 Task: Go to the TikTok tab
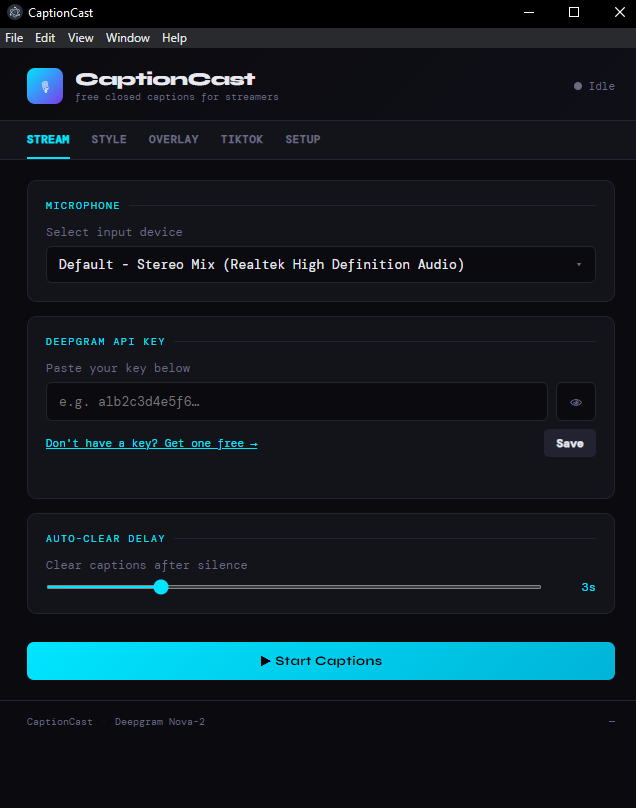click(x=242, y=139)
